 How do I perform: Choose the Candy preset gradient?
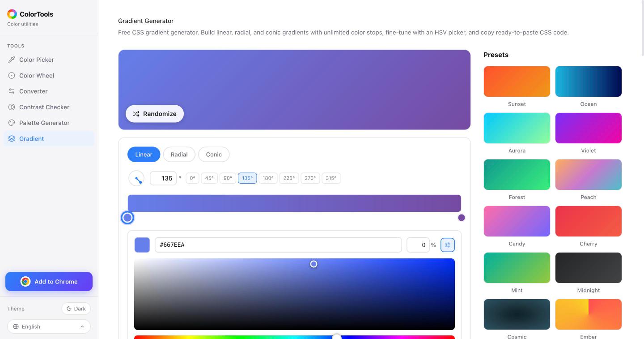tap(517, 221)
